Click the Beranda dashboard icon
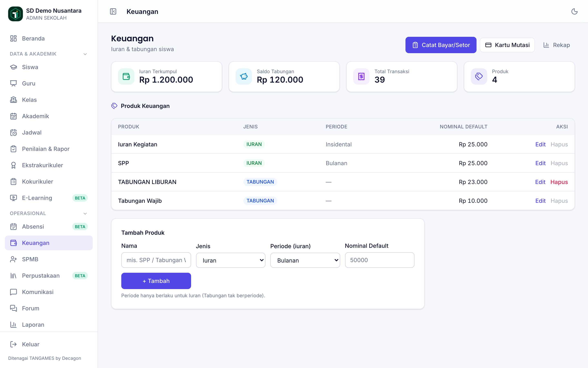Viewport: 588px width, 368px height. (13, 38)
